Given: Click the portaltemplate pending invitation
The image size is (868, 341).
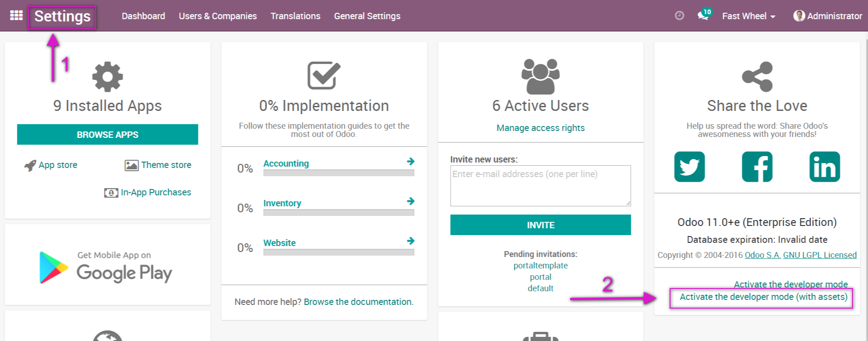Looking at the screenshot, I should click(x=541, y=266).
